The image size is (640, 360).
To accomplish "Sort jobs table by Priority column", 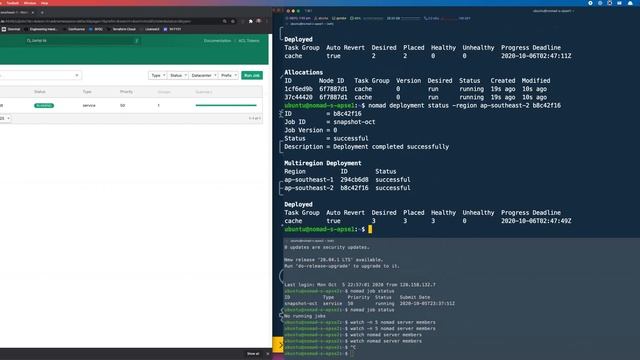I will (127, 92).
